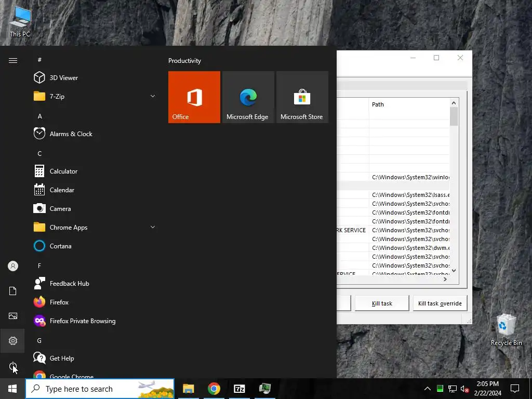Screen dimensions: 532x399
Task: Click the vertical scrollbar up arrow
Action: click(454, 103)
